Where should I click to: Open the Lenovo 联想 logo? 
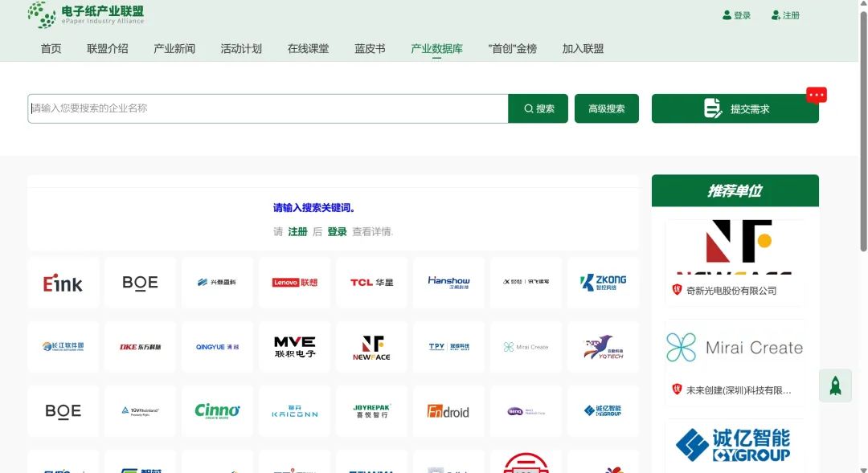[x=294, y=282]
